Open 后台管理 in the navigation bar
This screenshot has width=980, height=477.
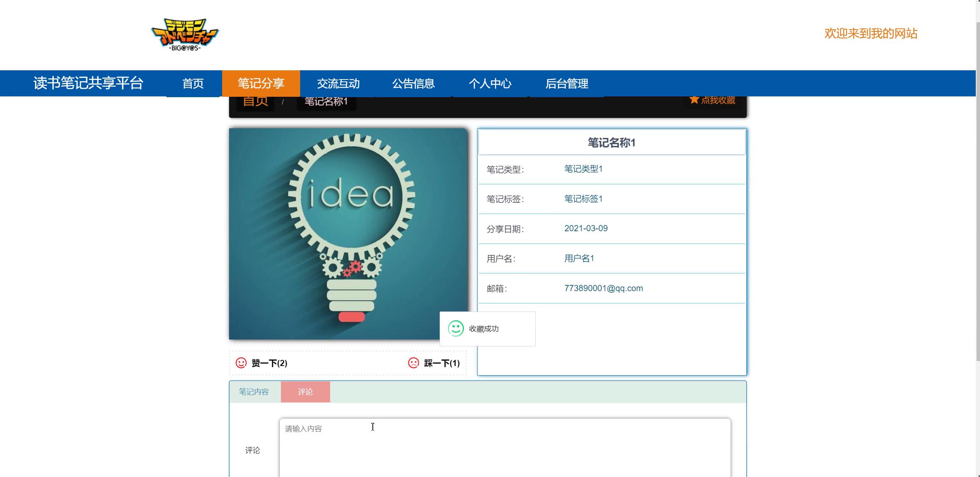567,83
